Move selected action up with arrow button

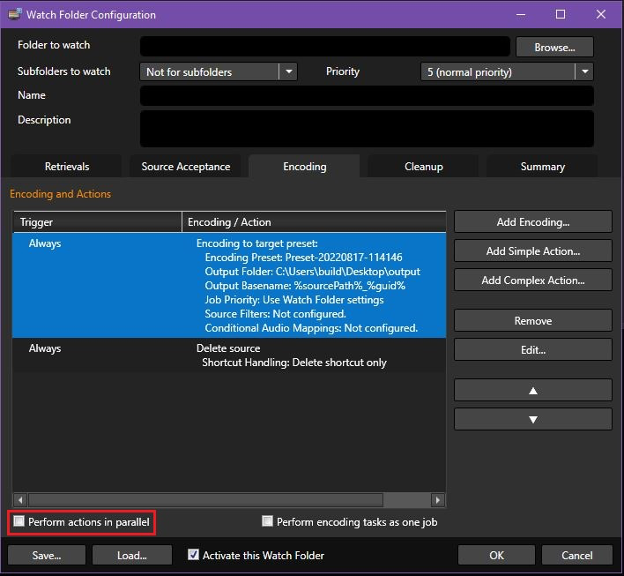(x=533, y=390)
